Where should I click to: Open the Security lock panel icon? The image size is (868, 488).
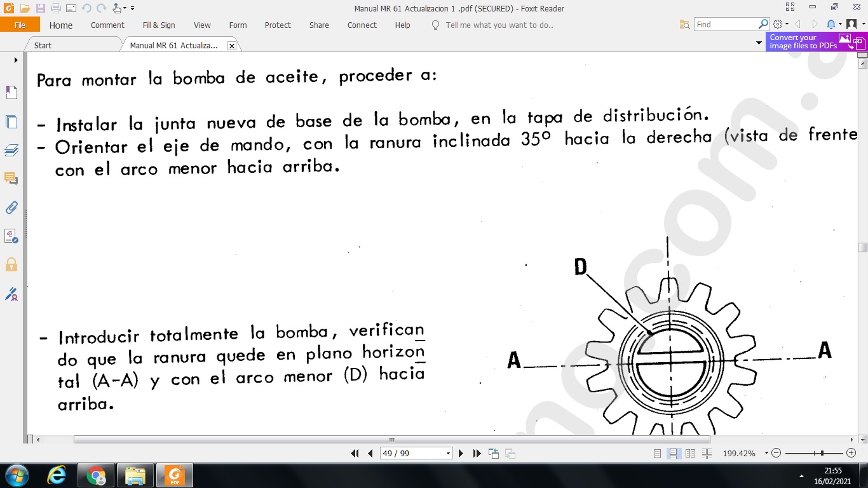pos(11,264)
